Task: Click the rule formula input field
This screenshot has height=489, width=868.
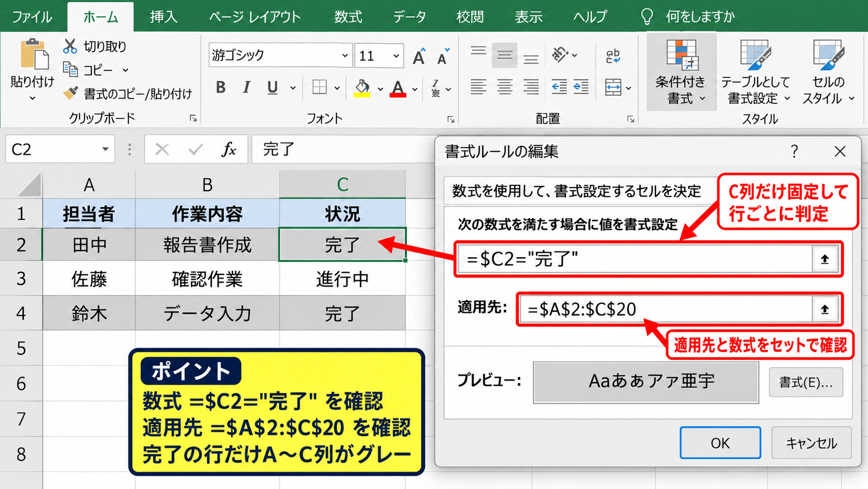Action: click(x=635, y=259)
